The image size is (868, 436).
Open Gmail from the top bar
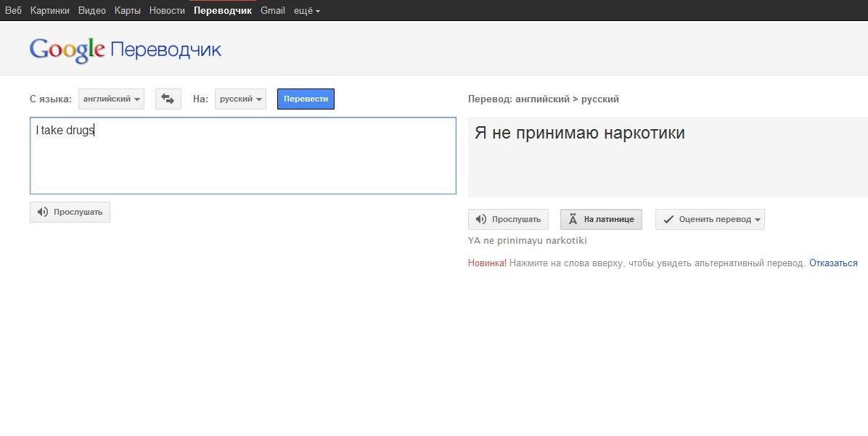(273, 11)
